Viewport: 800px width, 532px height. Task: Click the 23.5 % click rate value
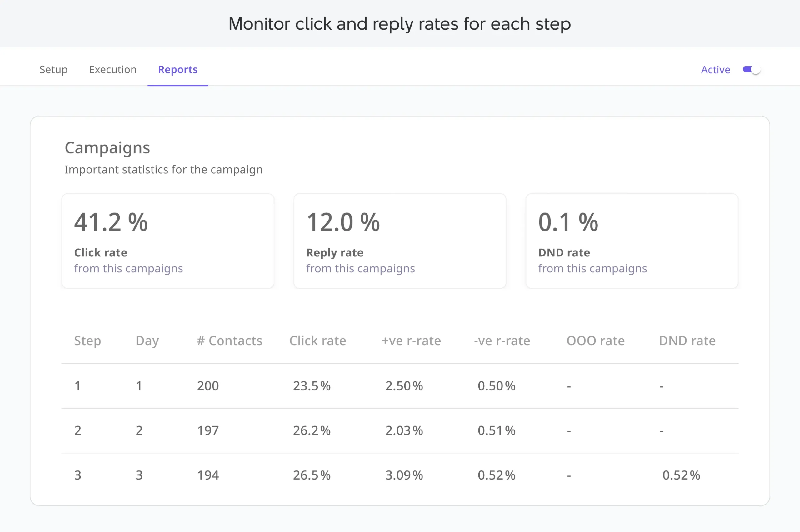click(312, 386)
